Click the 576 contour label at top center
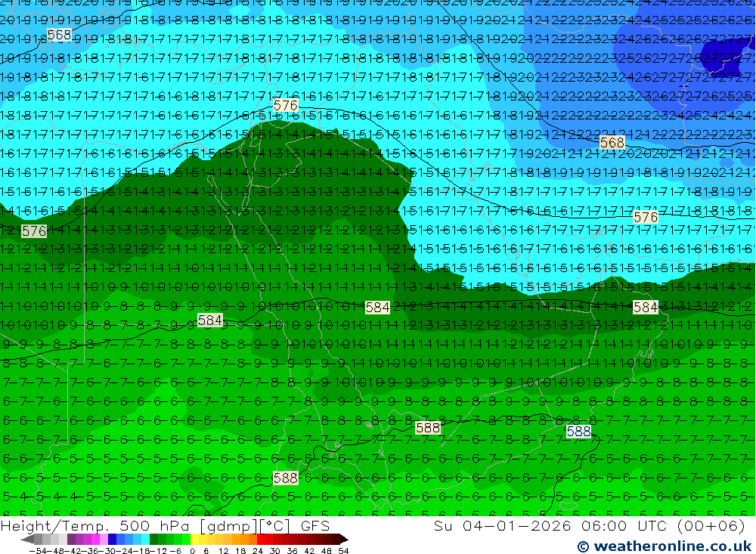 point(286,105)
